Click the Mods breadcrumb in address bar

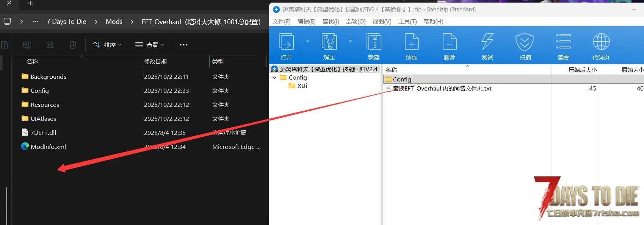114,22
